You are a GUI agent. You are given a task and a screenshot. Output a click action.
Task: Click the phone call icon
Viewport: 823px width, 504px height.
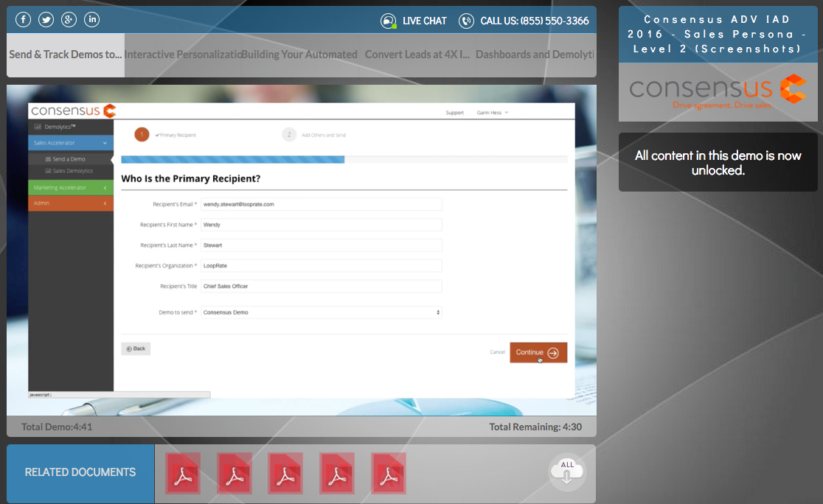tap(466, 21)
